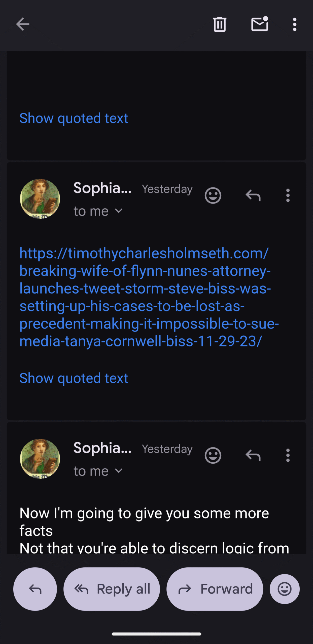313x644 pixels.
Task: Expand recipient details of the last message
Action: coord(98,471)
